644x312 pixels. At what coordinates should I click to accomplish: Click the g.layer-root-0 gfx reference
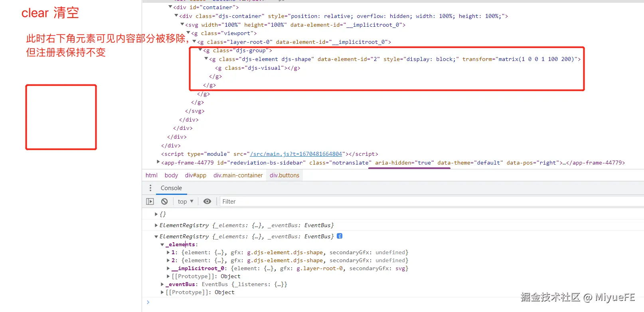point(320,268)
